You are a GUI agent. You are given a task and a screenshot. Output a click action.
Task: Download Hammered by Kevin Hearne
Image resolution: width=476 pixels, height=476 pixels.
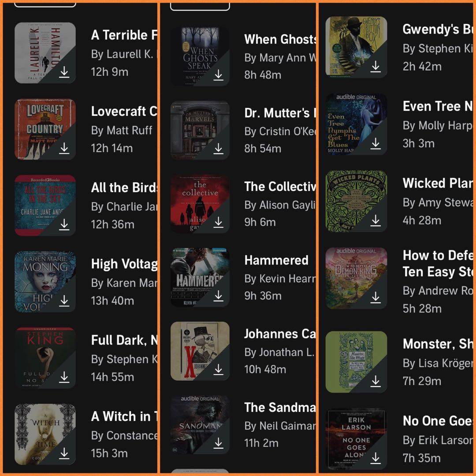(218, 296)
